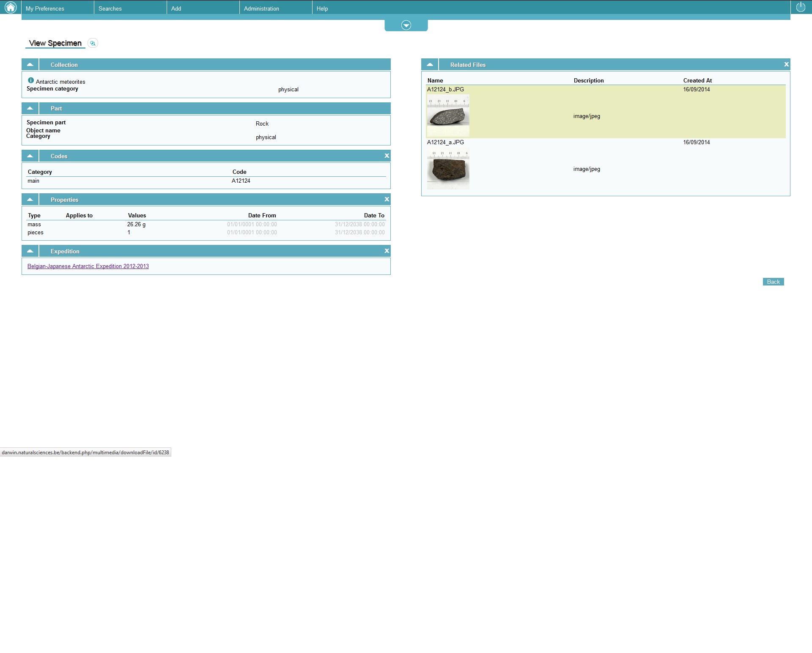Click the info icon next to Antarctic meteorites
This screenshot has width=812, height=653.
[x=31, y=80]
